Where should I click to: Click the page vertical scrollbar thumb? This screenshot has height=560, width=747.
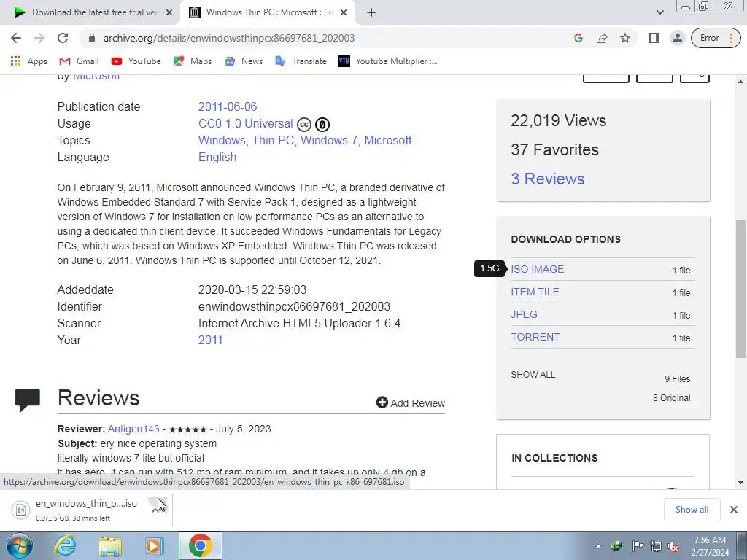(740, 289)
